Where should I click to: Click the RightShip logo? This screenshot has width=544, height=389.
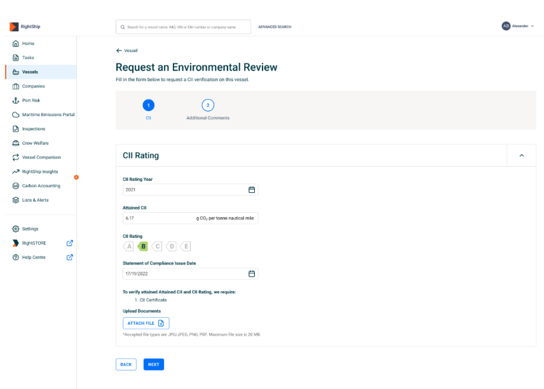(x=25, y=26)
